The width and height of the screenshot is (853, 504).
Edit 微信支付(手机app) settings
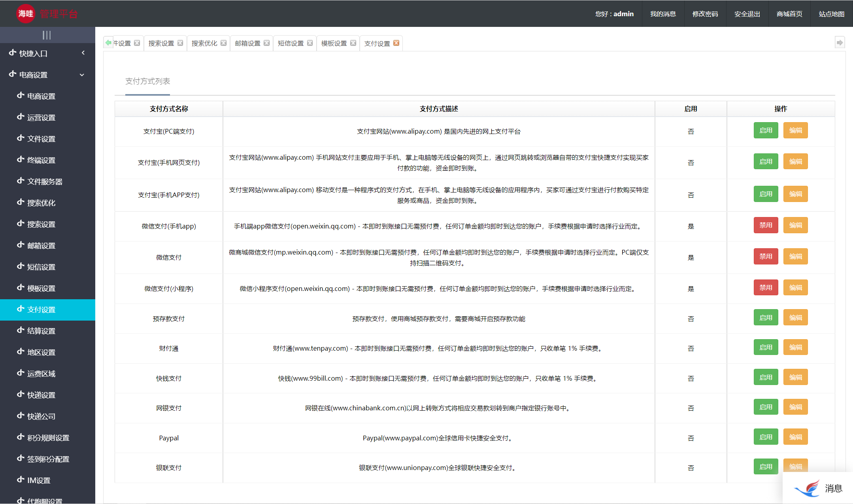pyautogui.click(x=795, y=225)
